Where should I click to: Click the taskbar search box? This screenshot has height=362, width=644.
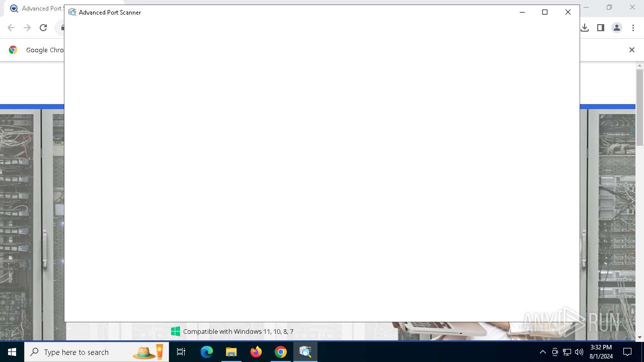point(97,352)
